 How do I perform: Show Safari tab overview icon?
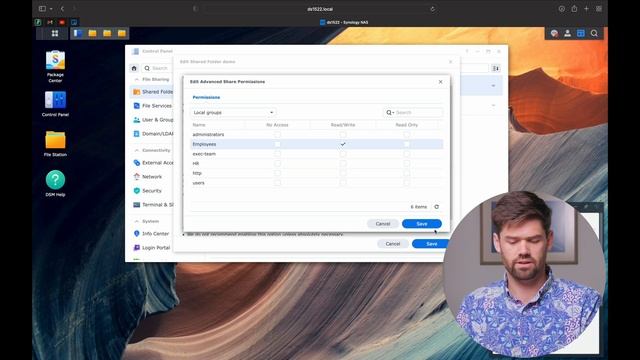pyautogui.click(x=599, y=9)
